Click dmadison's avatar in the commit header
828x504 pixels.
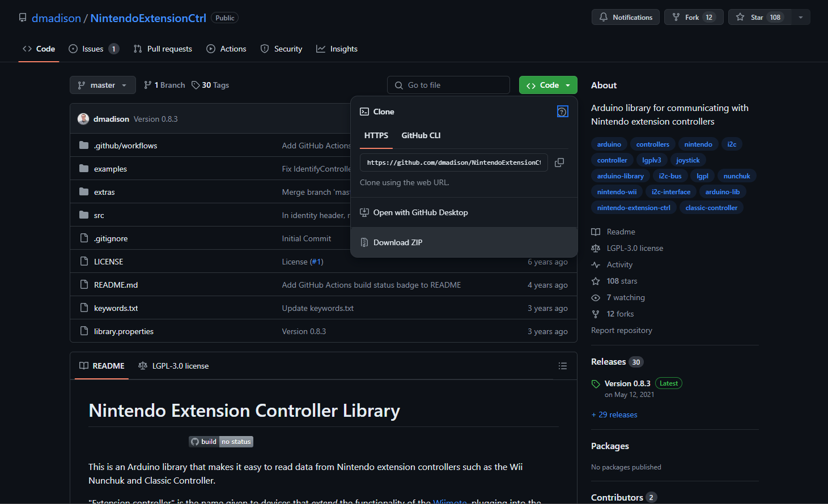tap(83, 119)
